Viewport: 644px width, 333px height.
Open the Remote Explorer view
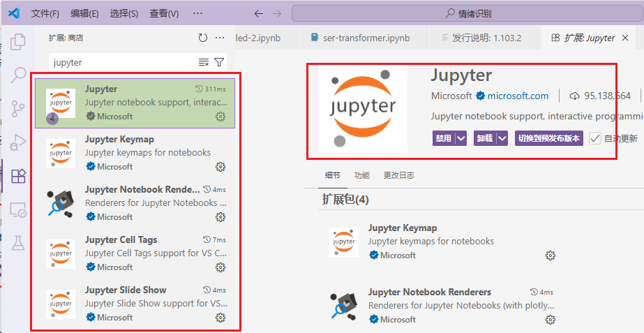(18, 209)
